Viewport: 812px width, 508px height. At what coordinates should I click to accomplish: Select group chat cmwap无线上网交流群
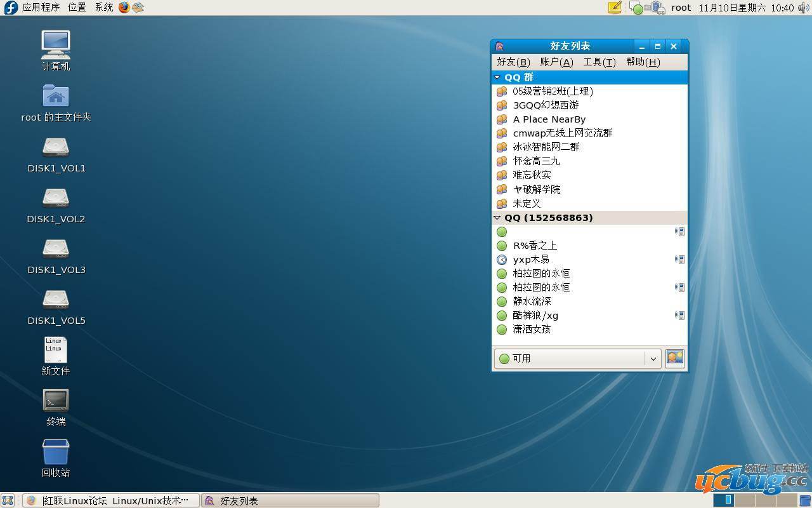(589, 133)
